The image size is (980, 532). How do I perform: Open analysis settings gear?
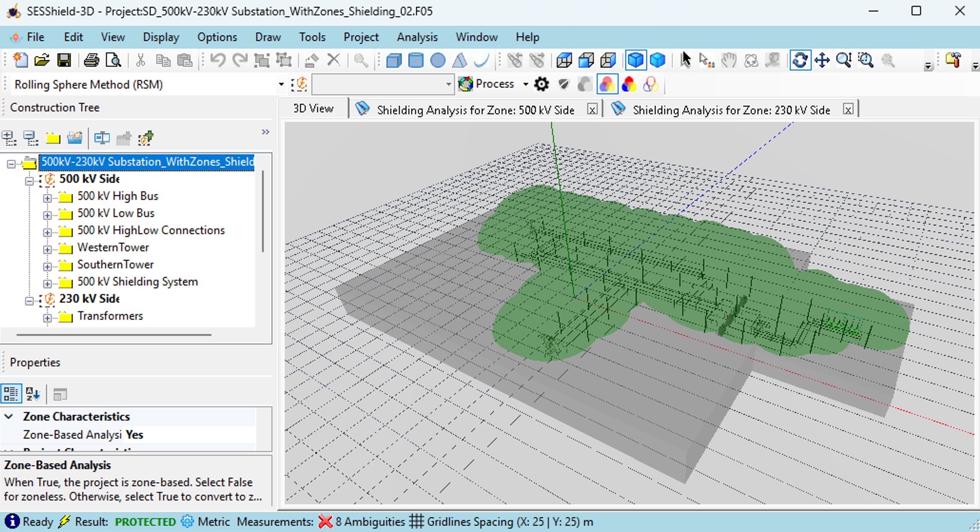pyautogui.click(x=541, y=84)
